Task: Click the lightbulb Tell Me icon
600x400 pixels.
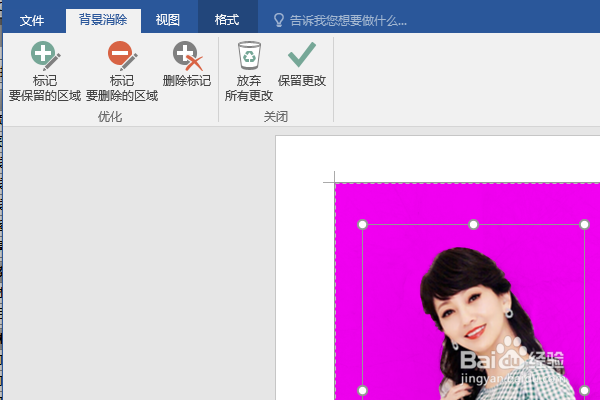Action: coord(279,20)
